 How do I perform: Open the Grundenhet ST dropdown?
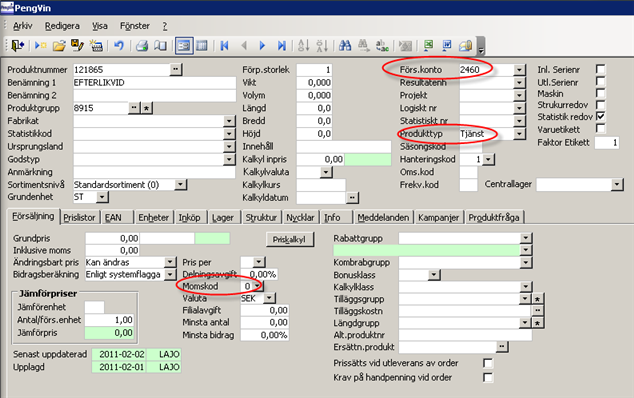pos(102,197)
